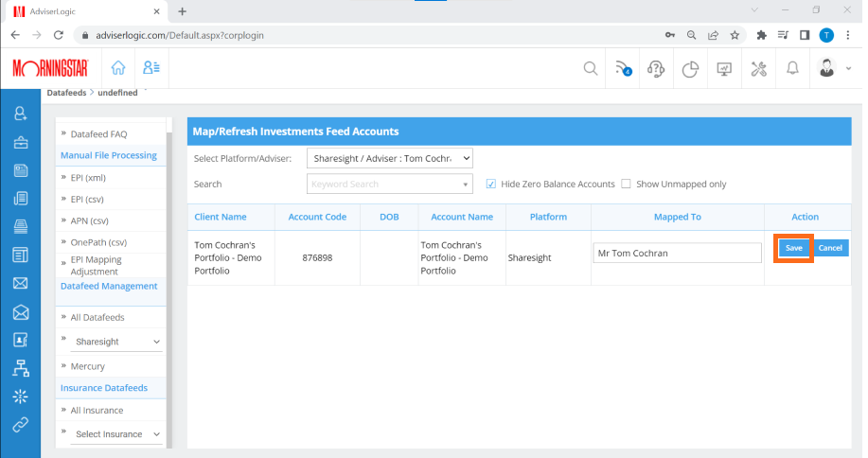Screen dimensions: 868x458
Task: Open OnePath (csv) menu item
Action: (98, 242)
